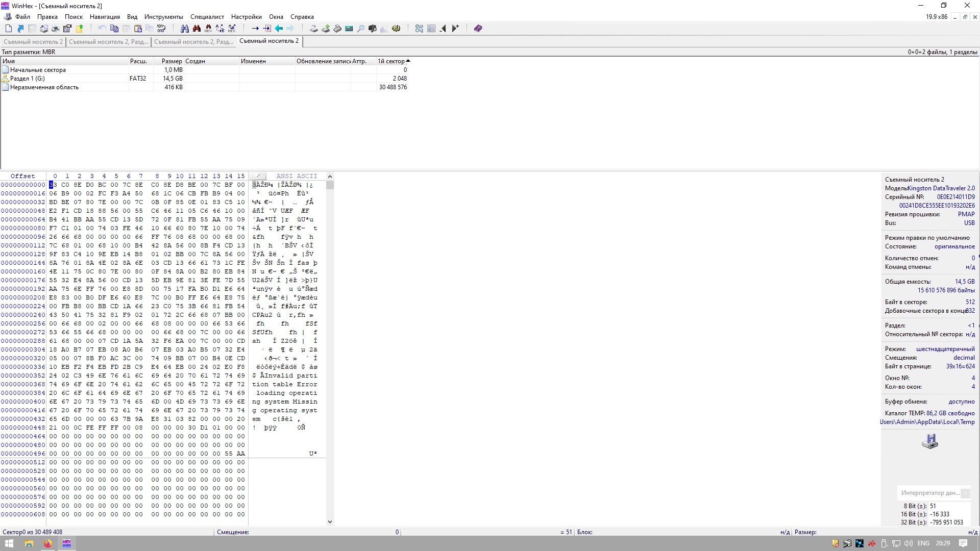Open the Инструменты menu
The width and height of the screenshot is (980, 551).
(163, 17)
